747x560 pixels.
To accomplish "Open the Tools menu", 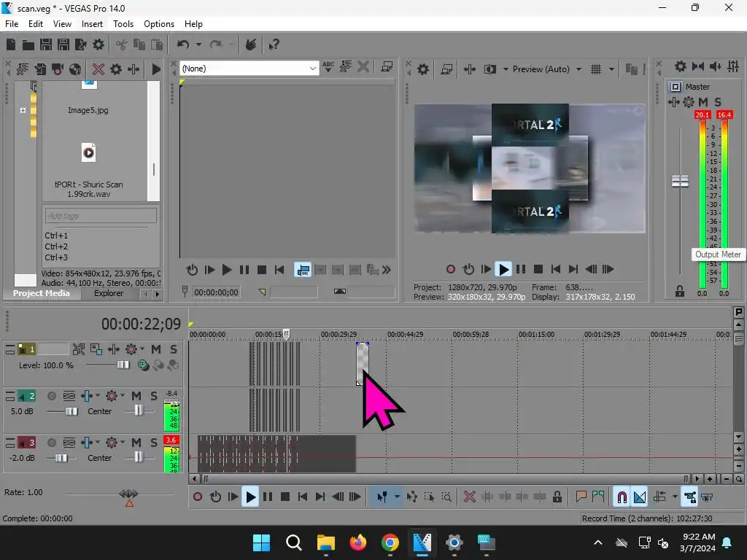I will tap(123, 24).
